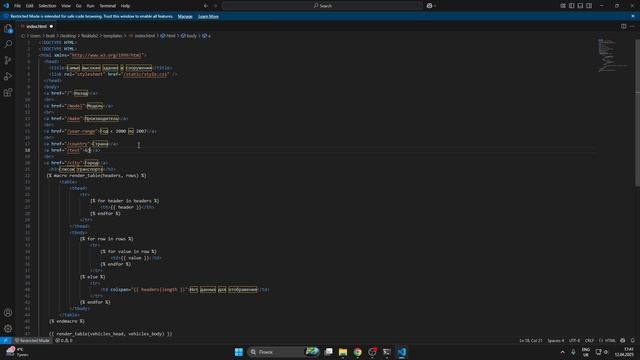640x360 pixels.
Task: Open the terminal app from the taskbar
Action: pos(387,352)
